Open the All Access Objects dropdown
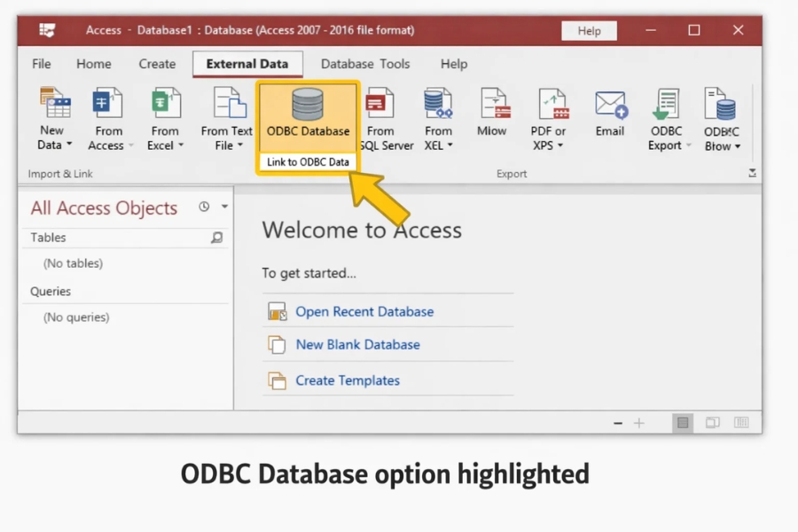 pos(223,207)
